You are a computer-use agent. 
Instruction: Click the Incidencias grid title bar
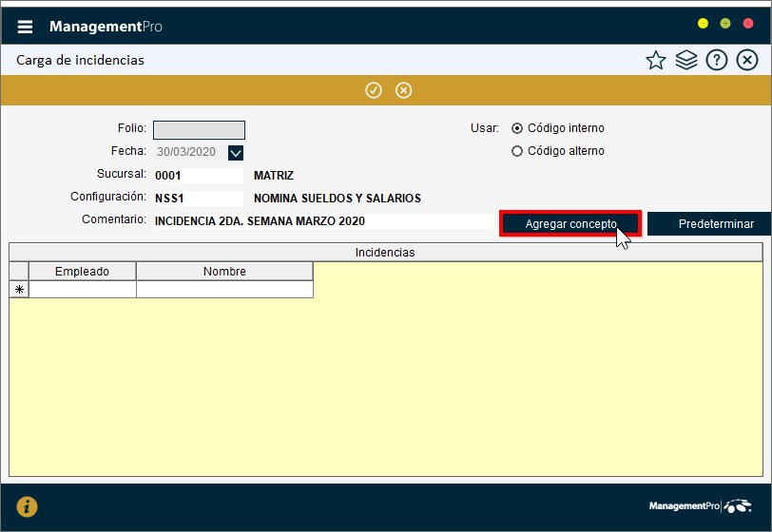(385, 253)
